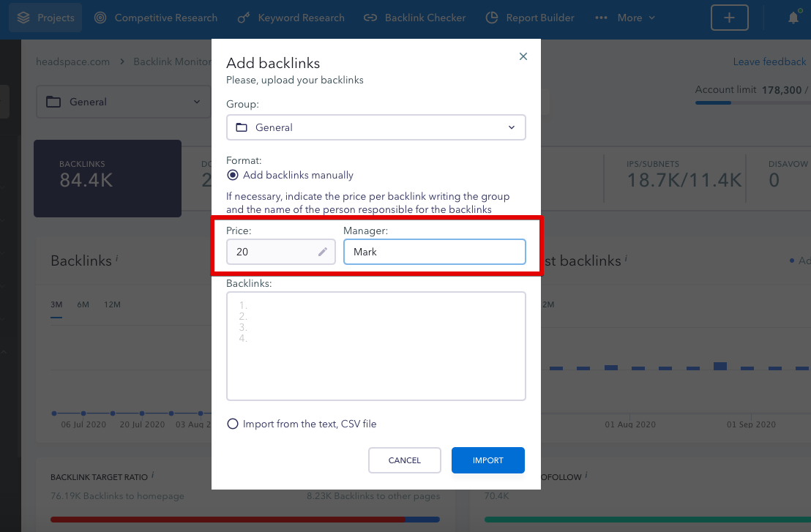The height and width of the screenshot is (532, 811).
Task: Close the Add backlinks dialog
Action: 523,56
